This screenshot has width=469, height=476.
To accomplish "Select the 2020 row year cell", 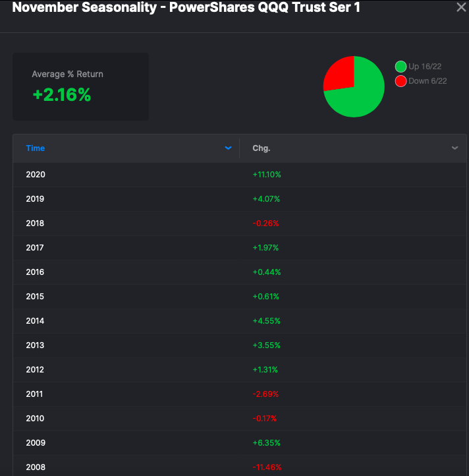I will pyautogui.click(x=36, y=175).
